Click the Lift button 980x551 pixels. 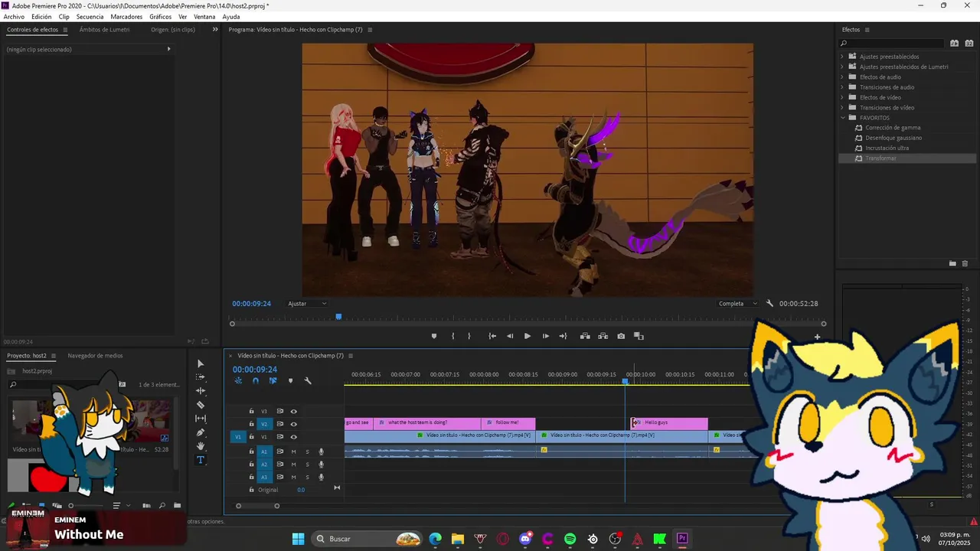(585, 336)
